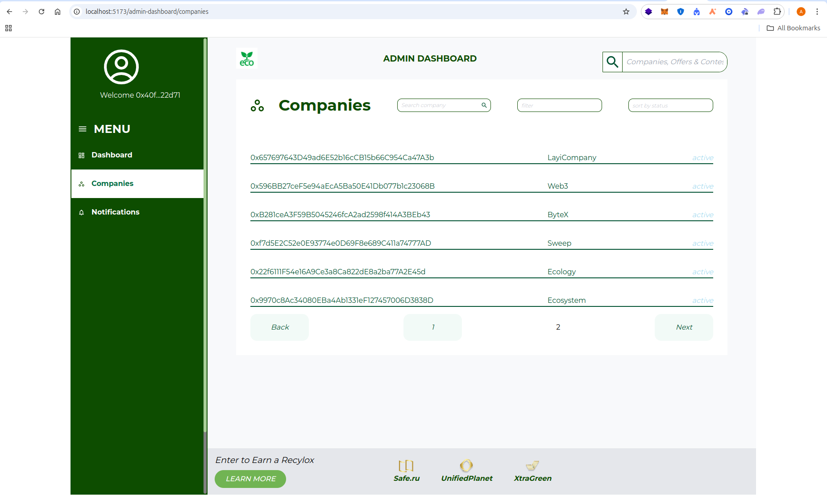Click the hamburger MENU icon
The image size is (827, 504).
(x=83, y=129)
